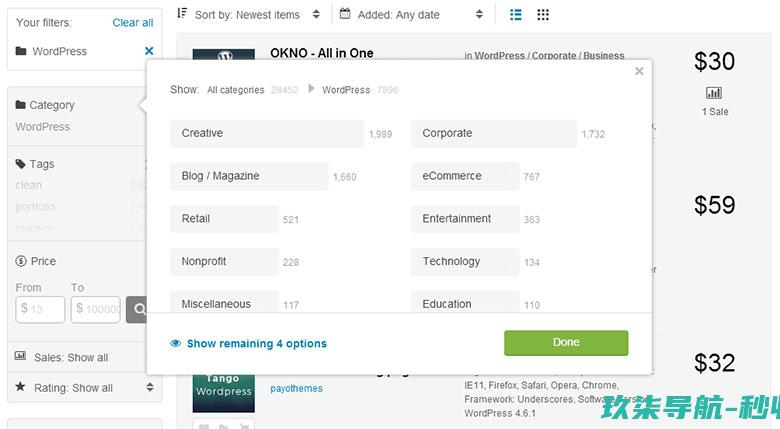Click the $30 price of OKNO item
The image size is (780, 429).
[714, 61]
